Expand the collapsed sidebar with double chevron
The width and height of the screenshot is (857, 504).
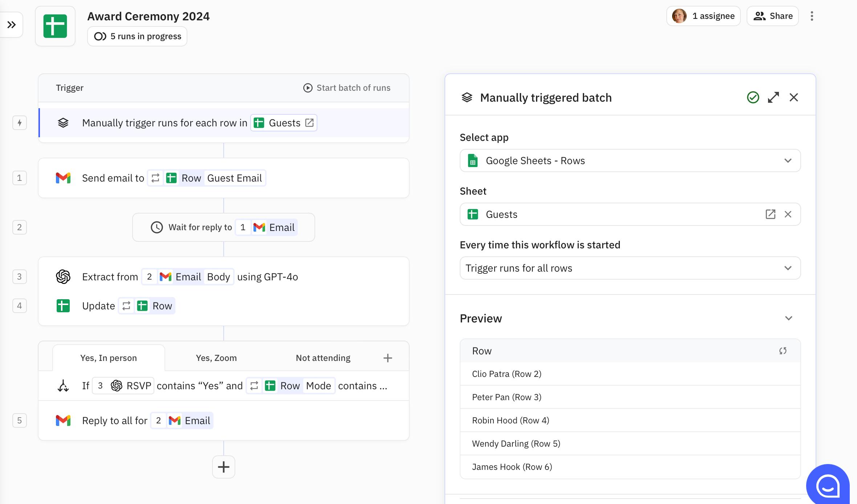coord(12,25)
